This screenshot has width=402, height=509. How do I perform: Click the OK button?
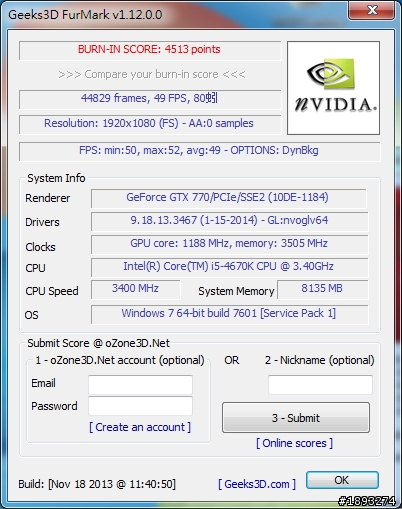tap(342, 480)
